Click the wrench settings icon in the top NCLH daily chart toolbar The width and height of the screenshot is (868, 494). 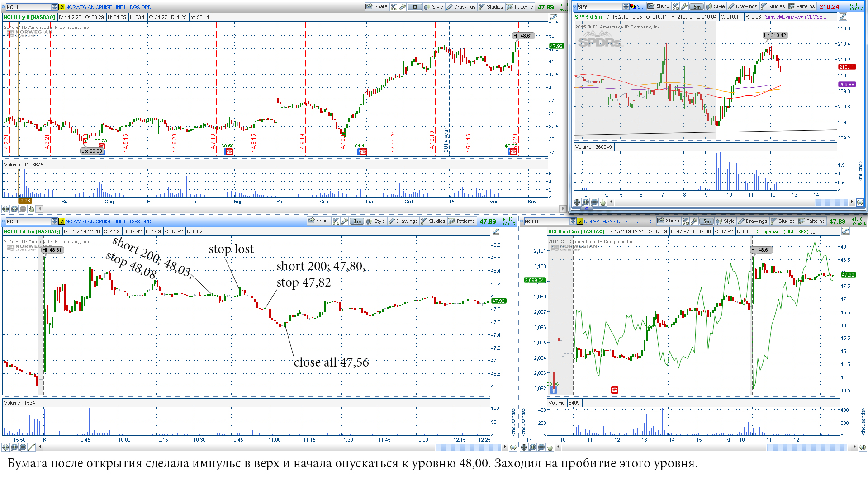(x=402, y=7)
